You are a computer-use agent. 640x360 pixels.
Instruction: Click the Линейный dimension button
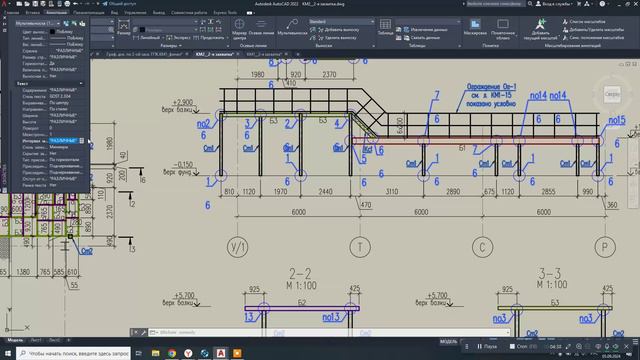[146, 38]
